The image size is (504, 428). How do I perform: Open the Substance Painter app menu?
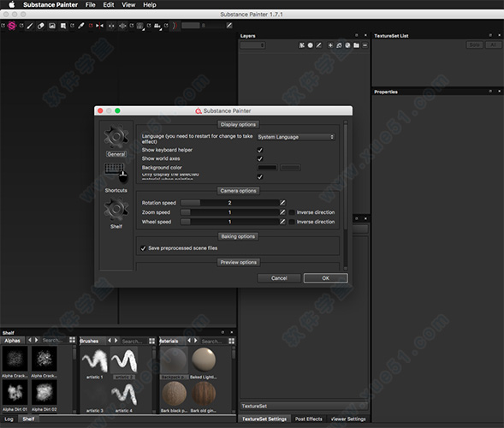click(50, 5)
